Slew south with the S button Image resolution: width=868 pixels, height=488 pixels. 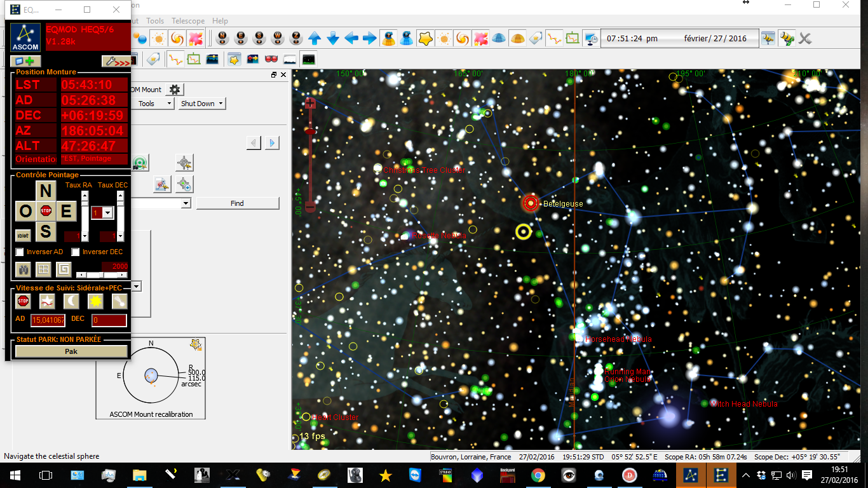(x=45, y=232)
